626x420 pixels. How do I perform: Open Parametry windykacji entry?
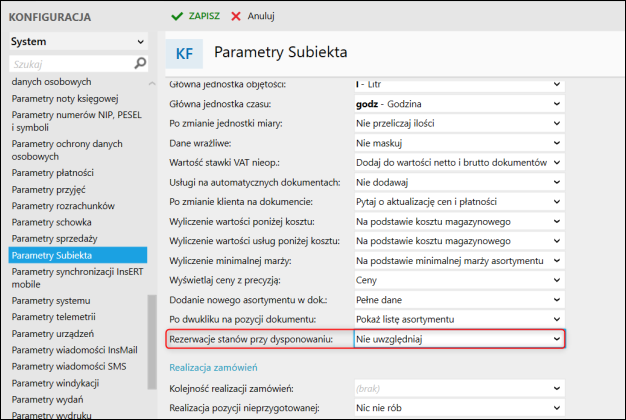click(x=55, y=383)
